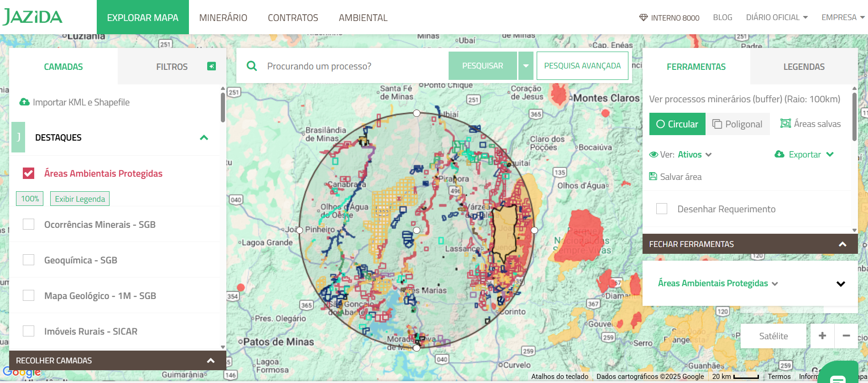Enable Imóveis Rurais - SICAR layer
Viewport: 868px width, 383px height.
coord(28,331)
